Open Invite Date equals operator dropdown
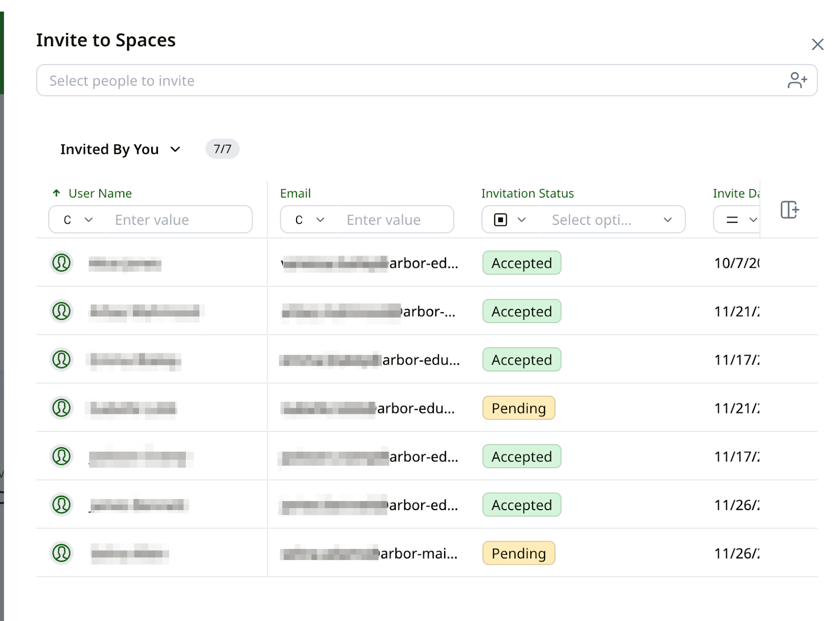 (x=740, y=220)
